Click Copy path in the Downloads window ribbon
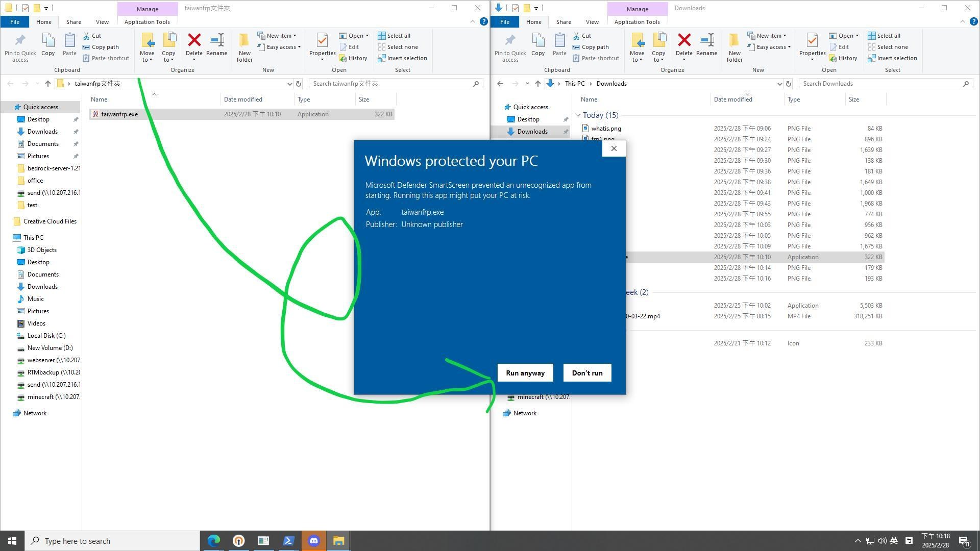The image size is (980, 551). click(591, 47)
